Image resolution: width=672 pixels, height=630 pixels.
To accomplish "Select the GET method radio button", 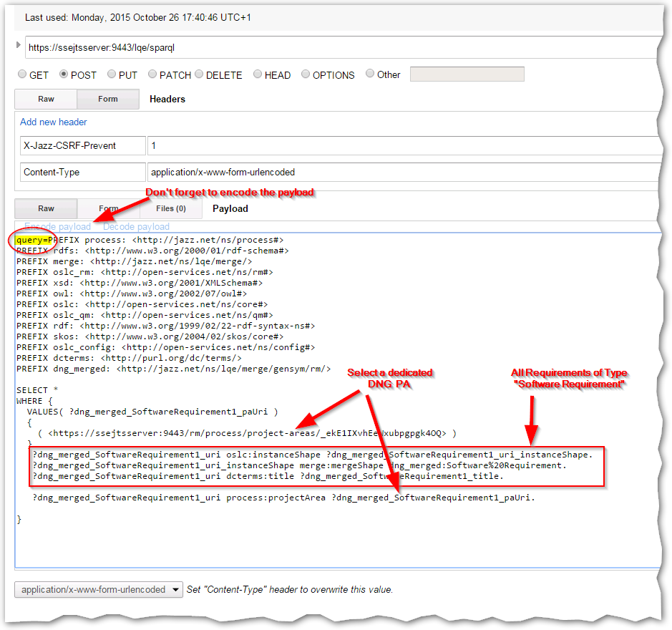I will point(22,74).
